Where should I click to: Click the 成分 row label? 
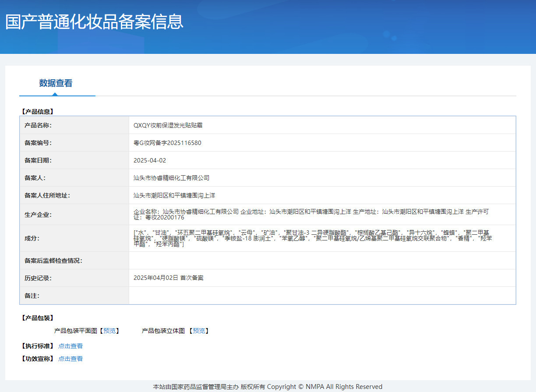[32, 238]
